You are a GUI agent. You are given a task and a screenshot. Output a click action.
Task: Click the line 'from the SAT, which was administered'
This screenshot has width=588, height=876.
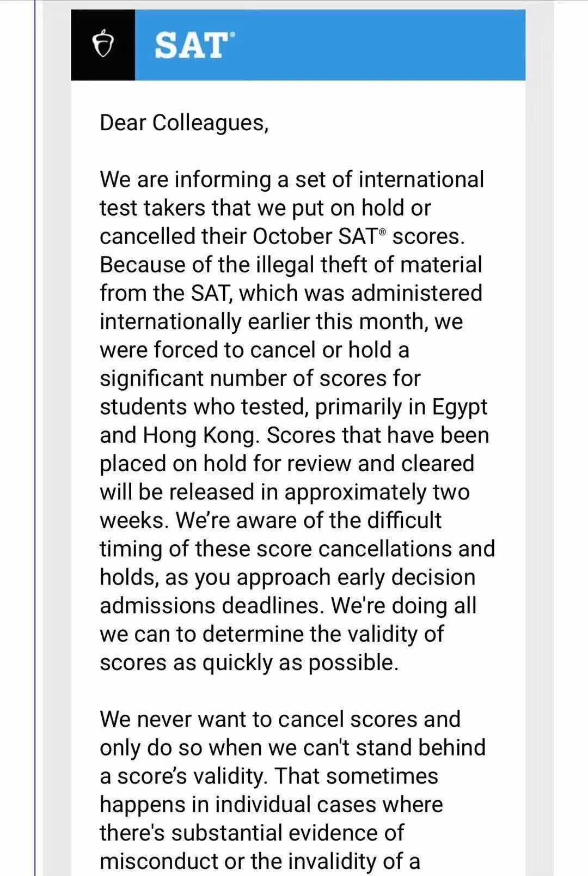point(291,294)
